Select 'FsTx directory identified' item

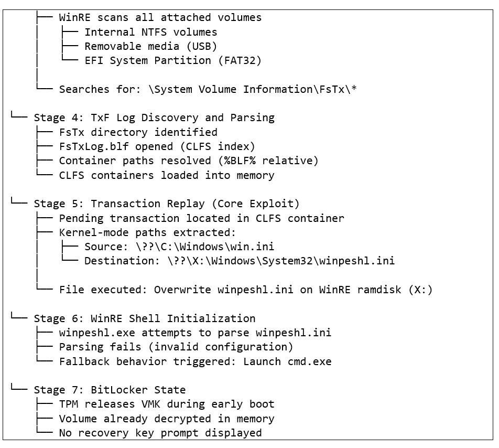click(x=138, y=132)
